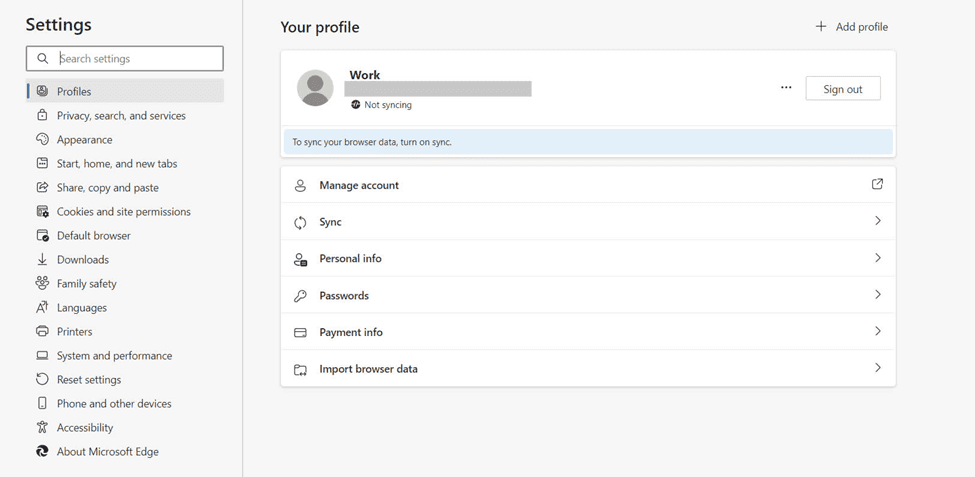Click the key icon beside Passwords
The height and width of the screenshot is (477, 975).
pyautogui.click(x=300, y=296)
